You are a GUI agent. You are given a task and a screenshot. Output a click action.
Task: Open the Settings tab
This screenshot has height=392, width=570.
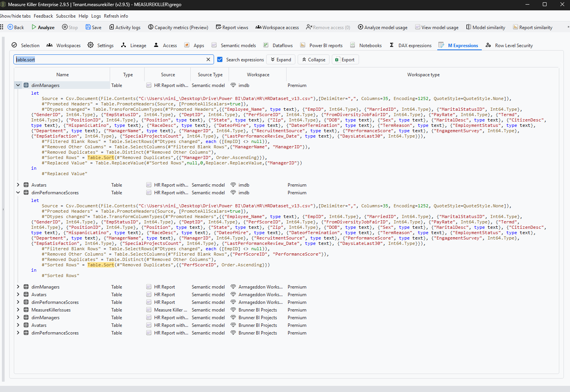pyautogui.click(x=100, y=45)
